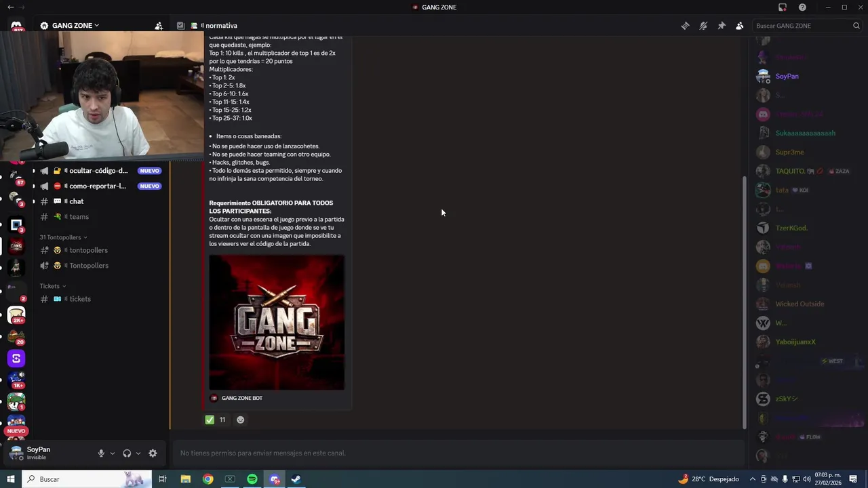Click the Windows taskbar Buscar search box

point(87,479)
